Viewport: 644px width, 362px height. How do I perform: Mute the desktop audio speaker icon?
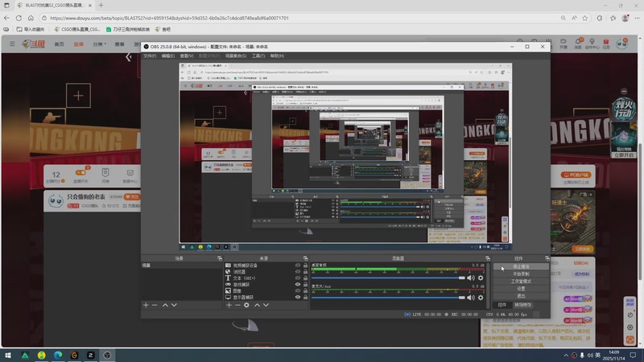(472, 278)
